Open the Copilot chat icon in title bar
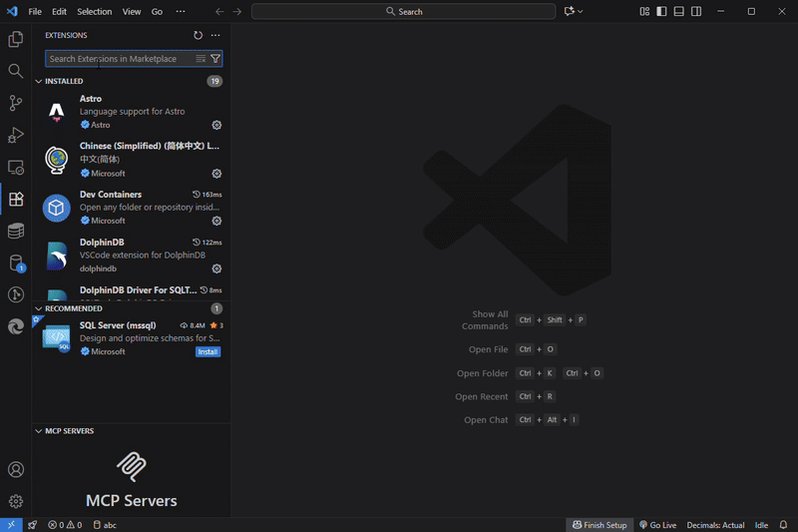The width and height of the screenshot is (798, 532). pyautogui.click(x=569, y=11)
